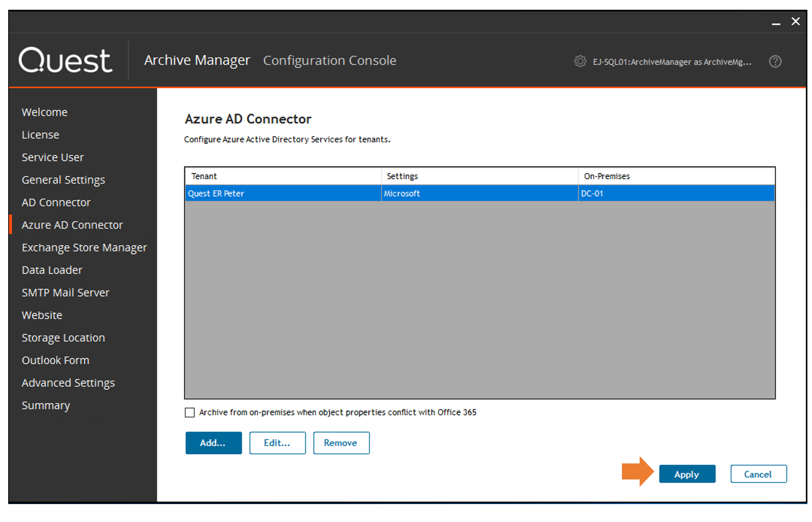
Task: Open the Data Loader section
Action: [52, 270]
